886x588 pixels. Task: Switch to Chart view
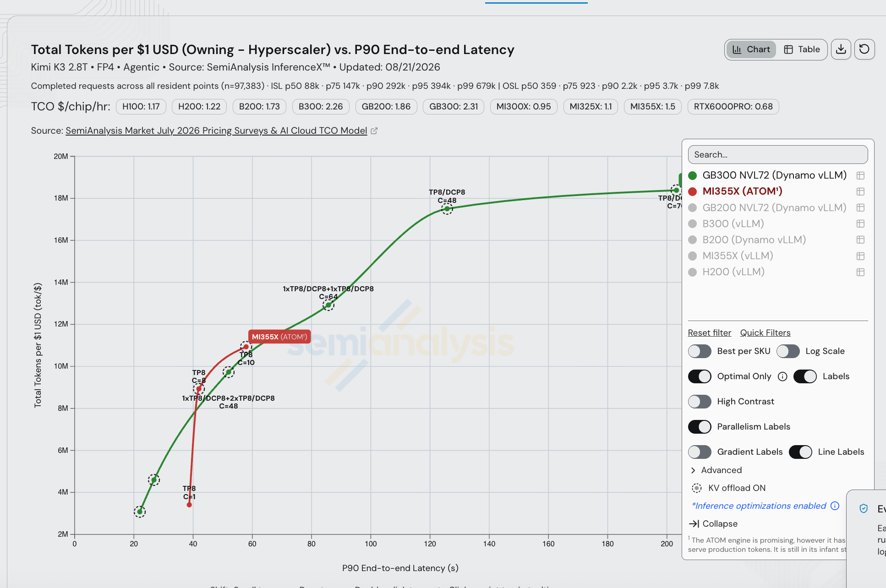point(751,49)
